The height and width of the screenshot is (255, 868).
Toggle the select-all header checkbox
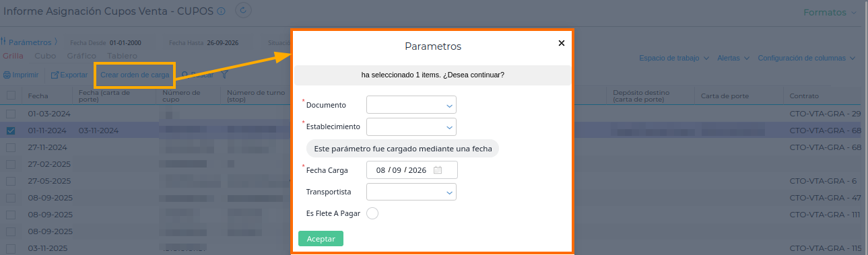(11, 96)
